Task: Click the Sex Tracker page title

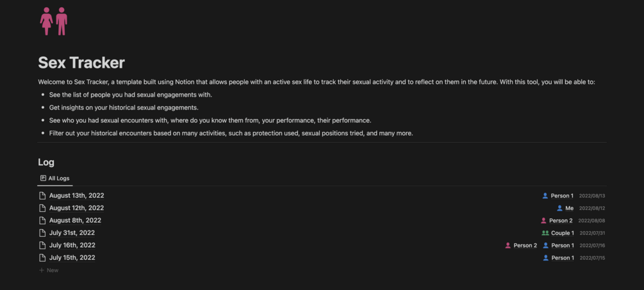Action: point(81,63)
